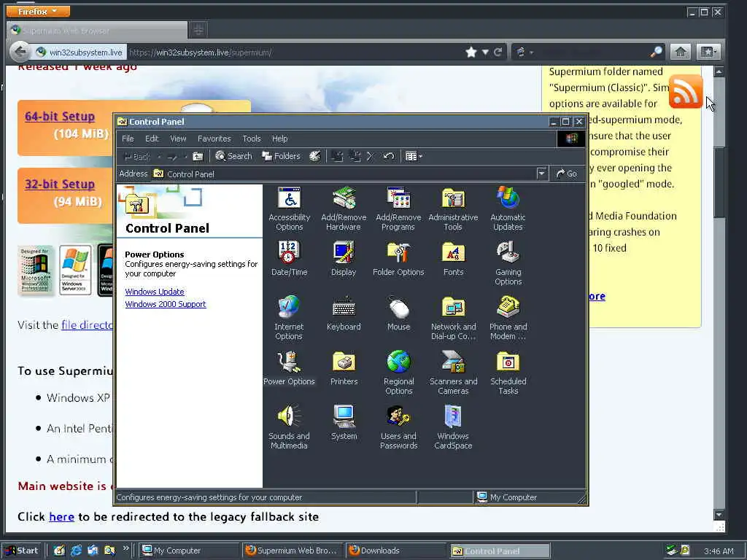The width and height of the screenshot is (747, 560).
Task: Open the Help menu in Control Panel
Action: tap(279, 139)
